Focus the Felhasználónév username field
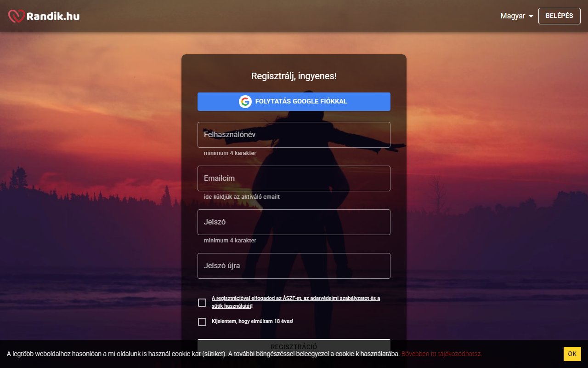 click(x=294, y=135)
